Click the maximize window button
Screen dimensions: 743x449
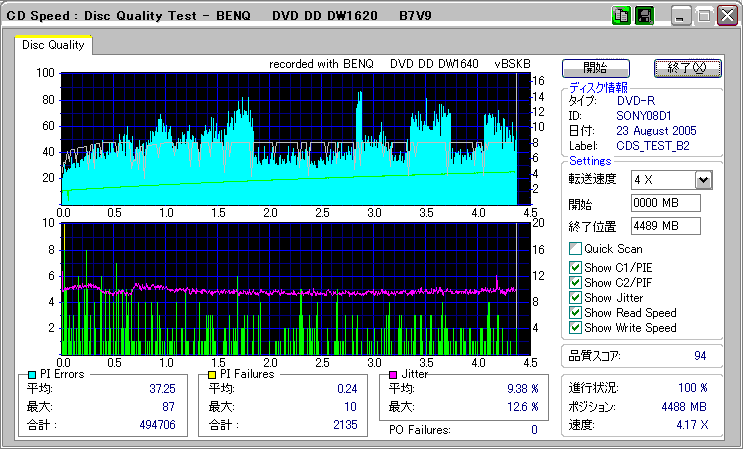703,16
